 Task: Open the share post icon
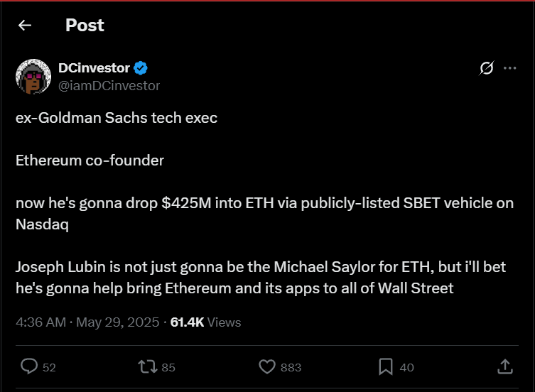pyautogui.click(x=505, y=366)
